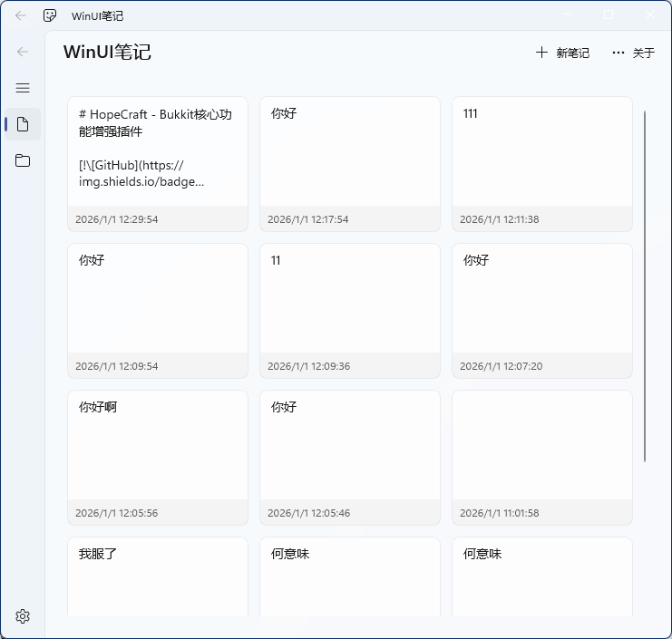Click the 新笔记 button label
This screenshot has height=639, width=672.
coord(572,53)
